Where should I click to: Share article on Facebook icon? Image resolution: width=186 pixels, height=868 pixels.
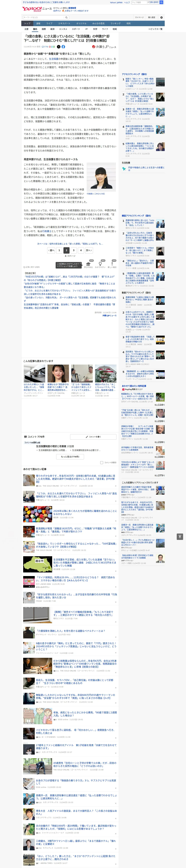click(x=63, y=47)
